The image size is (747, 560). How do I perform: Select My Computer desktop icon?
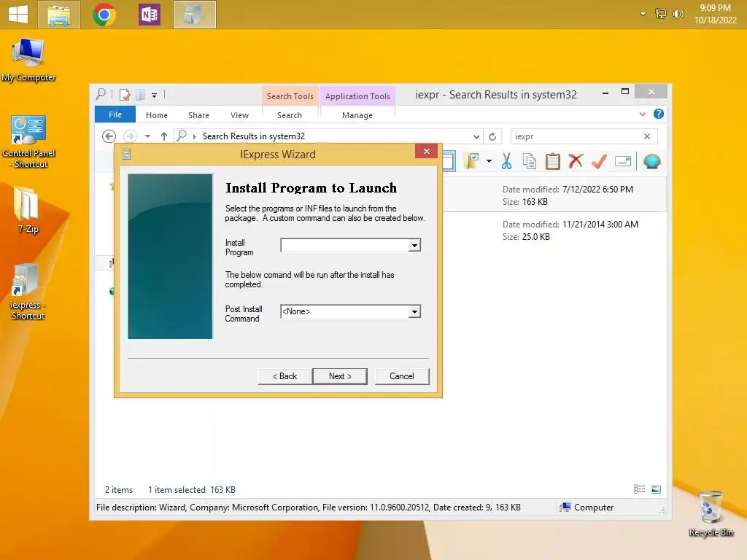pyautogui.click(x=28, y=61)
